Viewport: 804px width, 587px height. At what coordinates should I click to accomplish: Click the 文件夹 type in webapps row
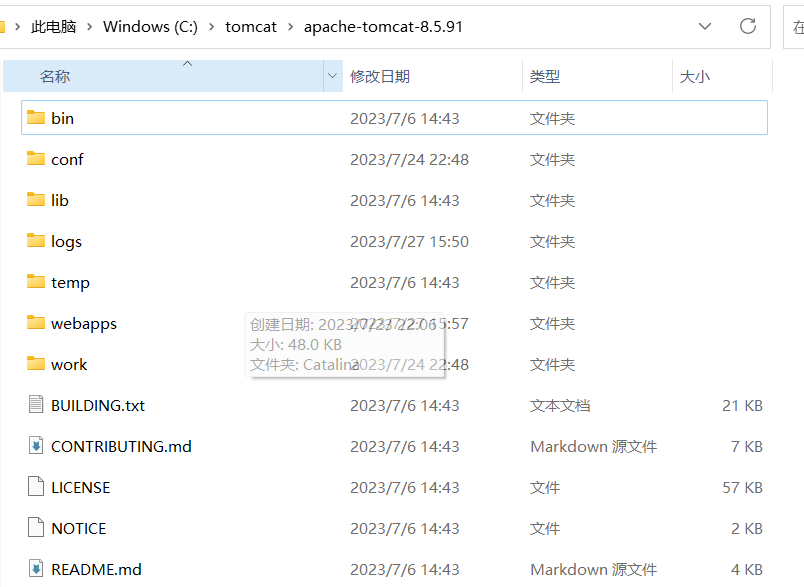tap(552, 323)
